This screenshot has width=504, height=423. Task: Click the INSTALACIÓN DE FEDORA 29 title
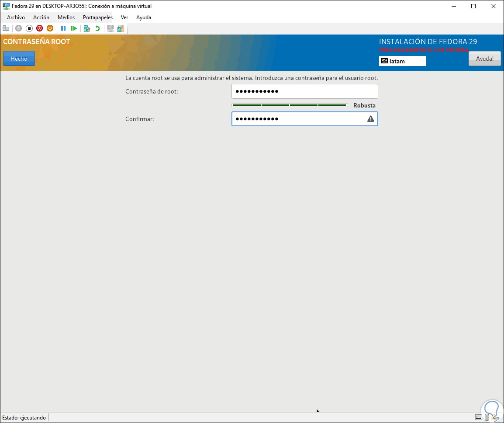(428, 42)
